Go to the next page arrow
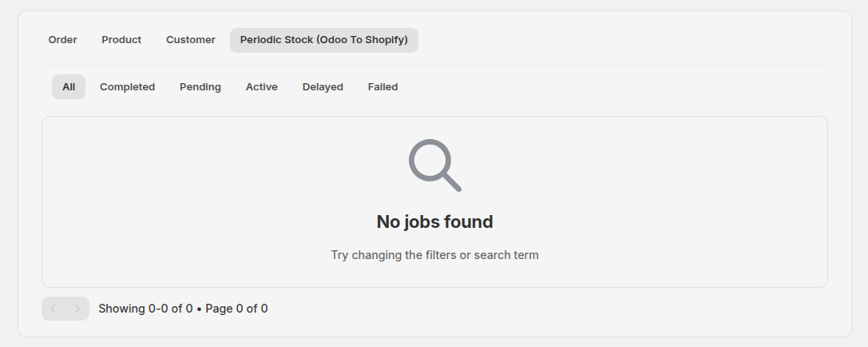 77,309
